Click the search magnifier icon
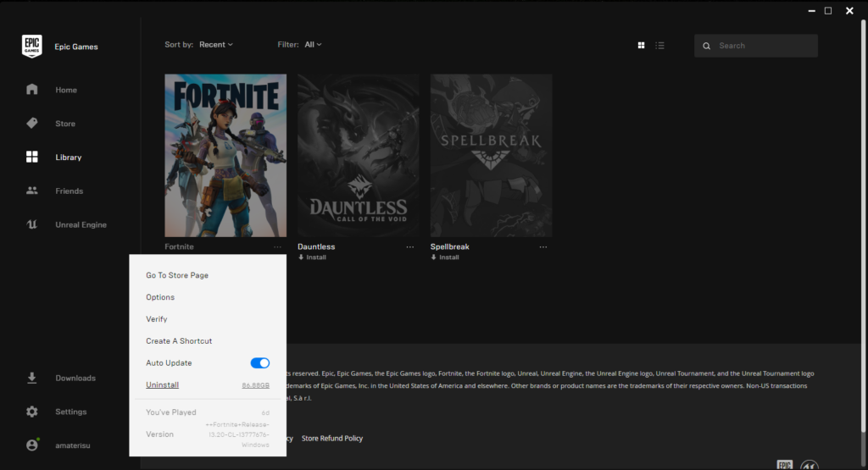This screenshot has width=868, height=470. (706, 46)
